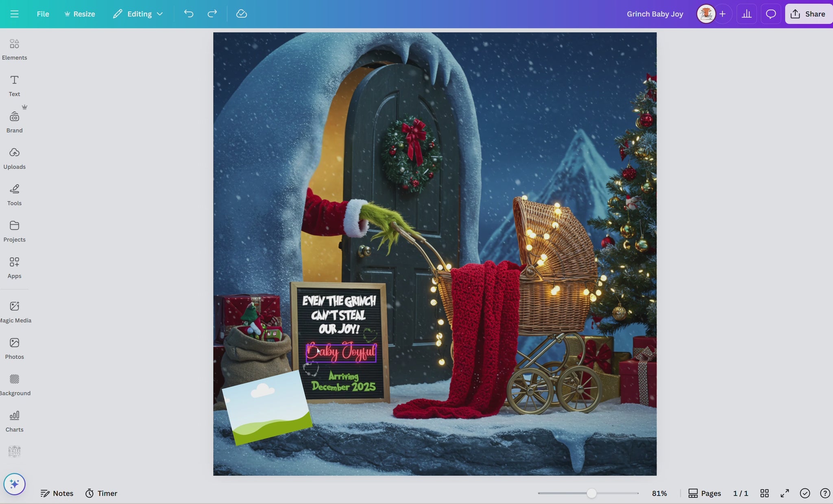Click the Share button
This screenshot has width=833, height=504.
808,14
